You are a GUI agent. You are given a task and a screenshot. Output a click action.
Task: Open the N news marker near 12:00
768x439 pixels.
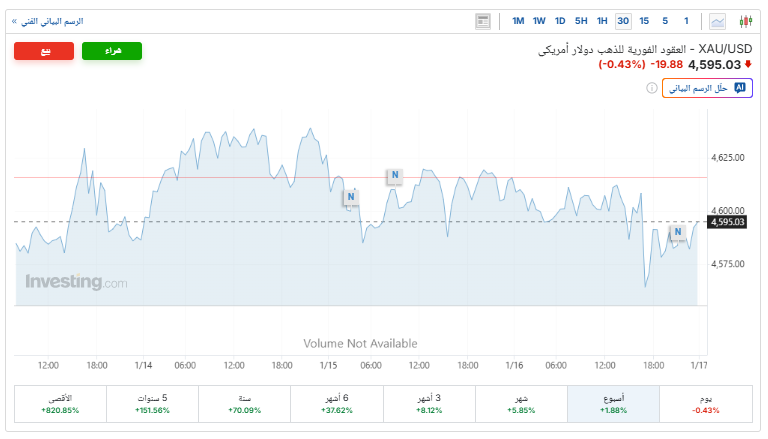[x=395, y=176]
